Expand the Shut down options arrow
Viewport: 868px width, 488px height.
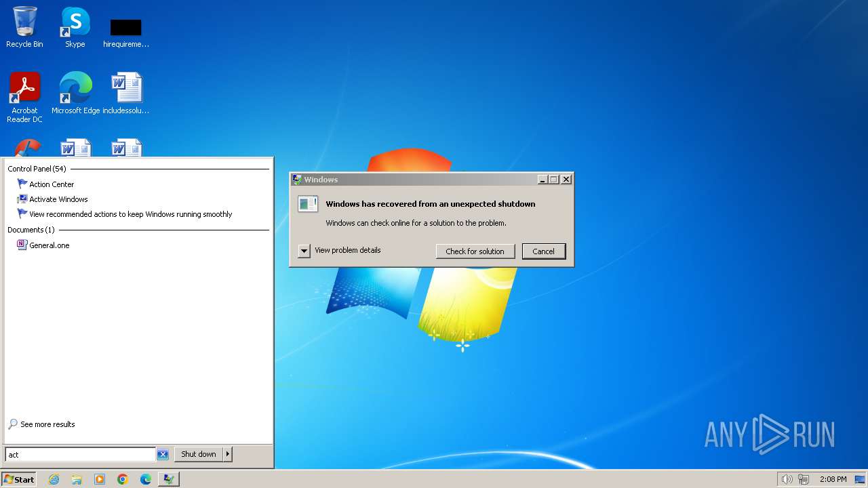[228, 454]
